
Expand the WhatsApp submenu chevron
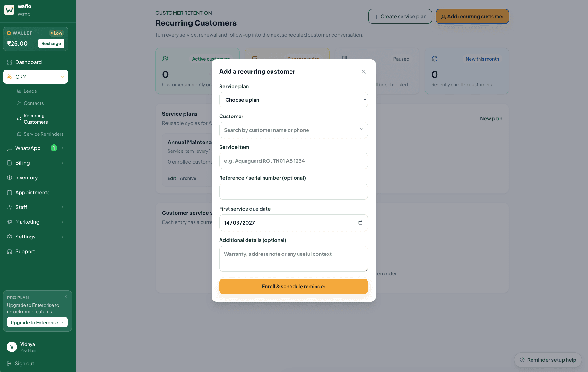[62, 148]
